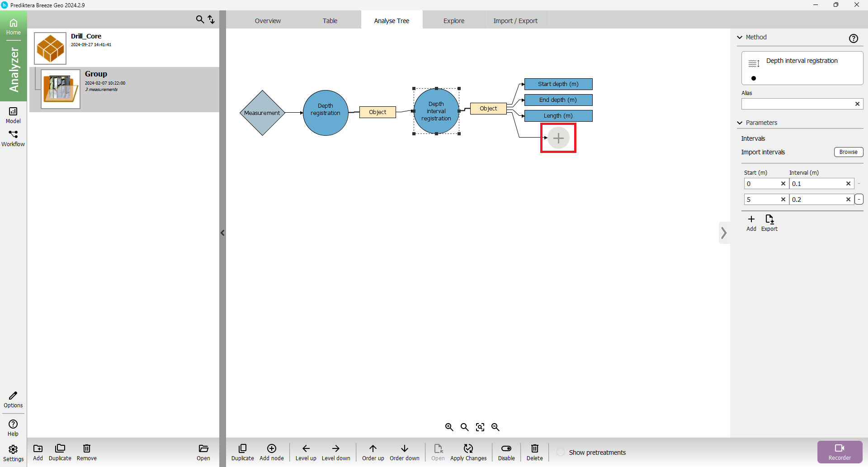
Task: Click the Delete trash icon in tree toolbar
Action: click(534, 448)
